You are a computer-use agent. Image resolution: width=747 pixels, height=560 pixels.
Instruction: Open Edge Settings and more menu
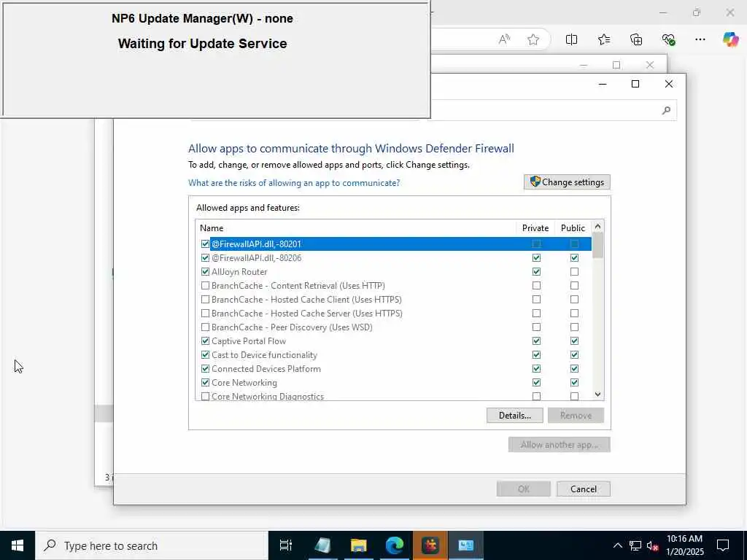coord(700,39)
